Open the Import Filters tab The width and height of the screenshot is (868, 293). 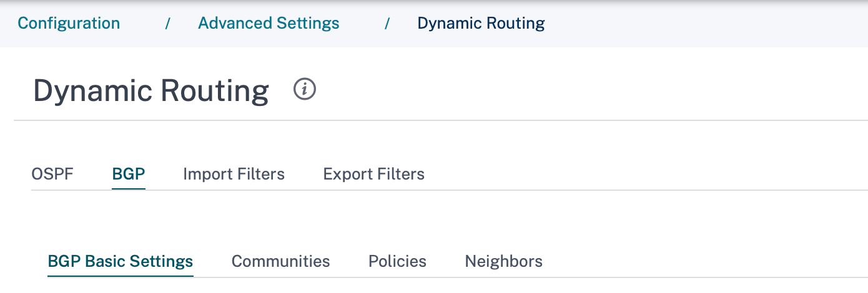coord(234,174)
